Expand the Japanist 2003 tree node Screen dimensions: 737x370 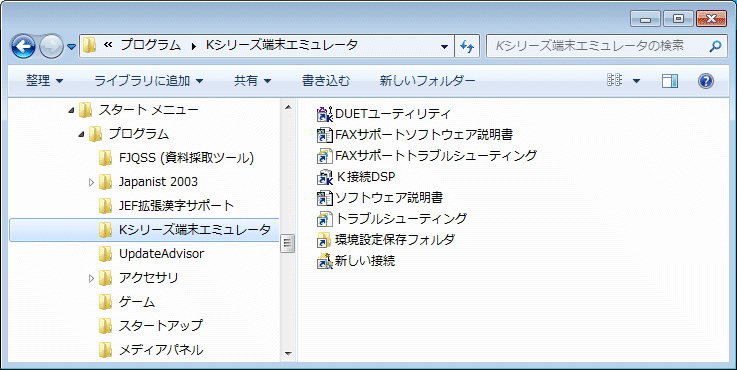click(92, 182)
